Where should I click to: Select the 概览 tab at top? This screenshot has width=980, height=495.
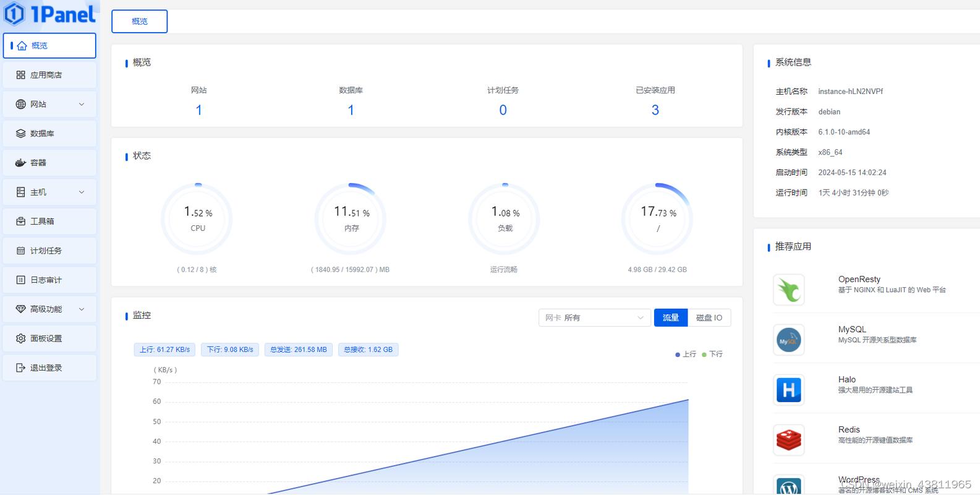click(140, 21)
